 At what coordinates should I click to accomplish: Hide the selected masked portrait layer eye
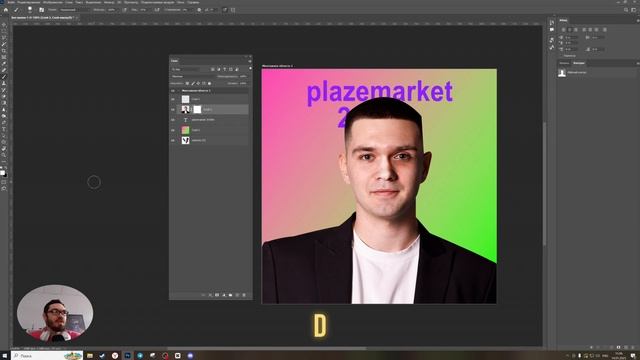(173, 109)
